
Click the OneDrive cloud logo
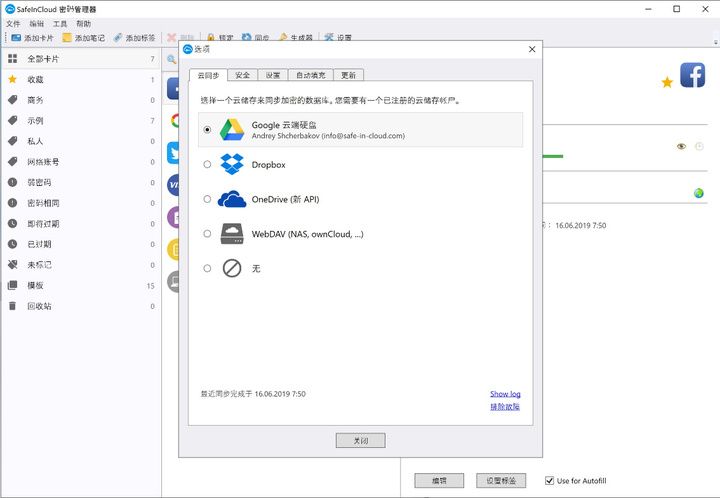232,199
